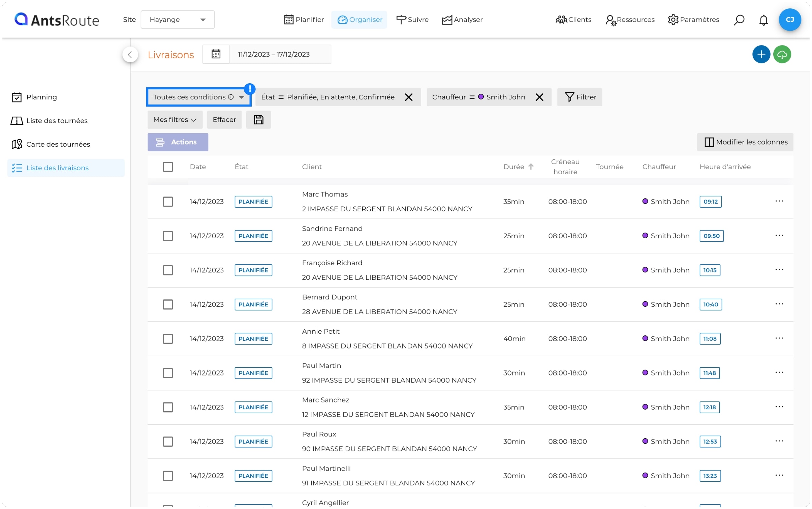Open the row menu for Paul Martin

[x=779, y=372]
